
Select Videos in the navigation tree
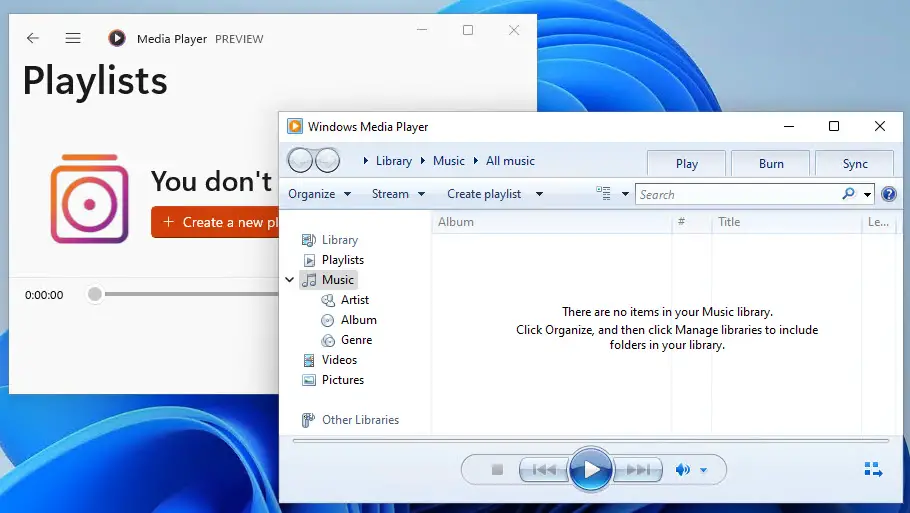[339, 360]
